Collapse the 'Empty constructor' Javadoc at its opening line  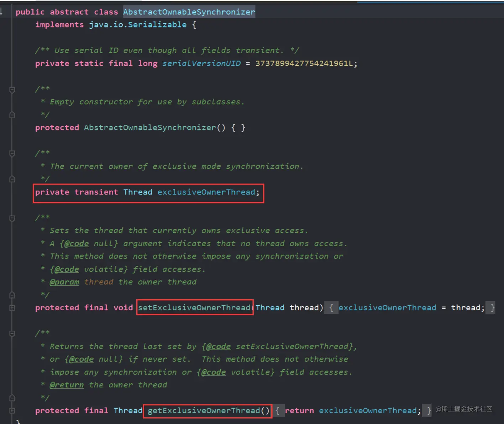pyautogui.click(x=12, y=90)
